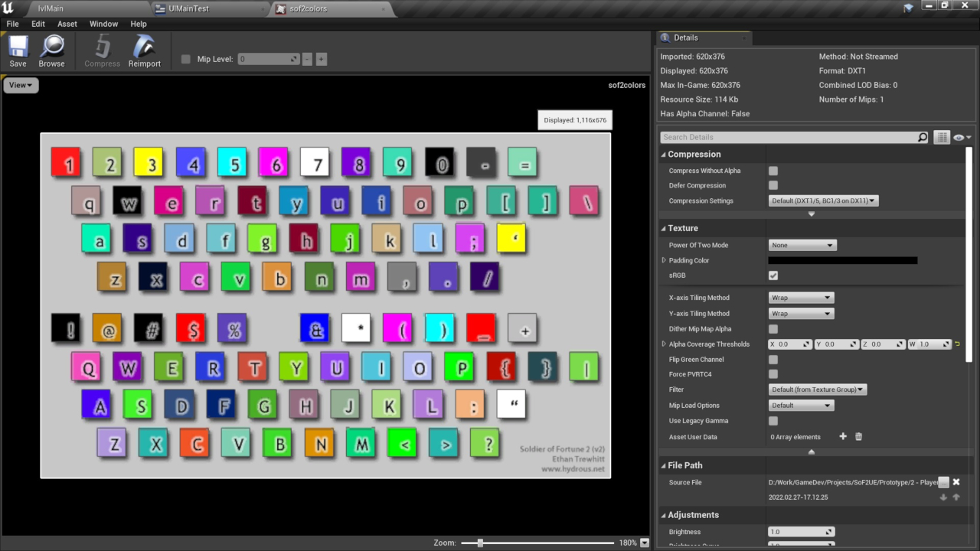Click the Reimport texture icon
The image size is (980, 551).
[144, 51]
